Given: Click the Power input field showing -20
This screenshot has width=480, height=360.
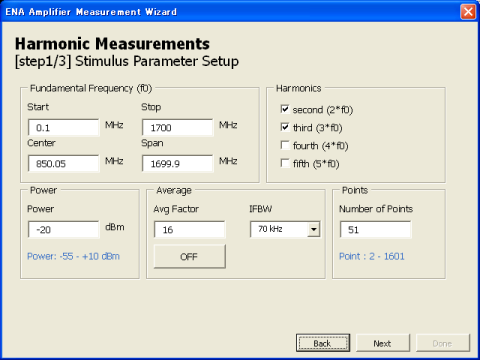Looking at the screenshot, I should tap(63, 230).
